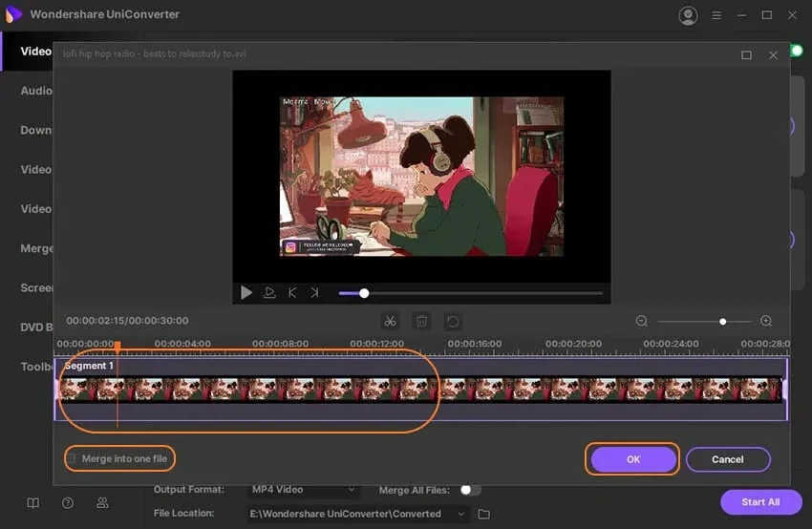Confirm trimming with the OK button

[633, 459]
